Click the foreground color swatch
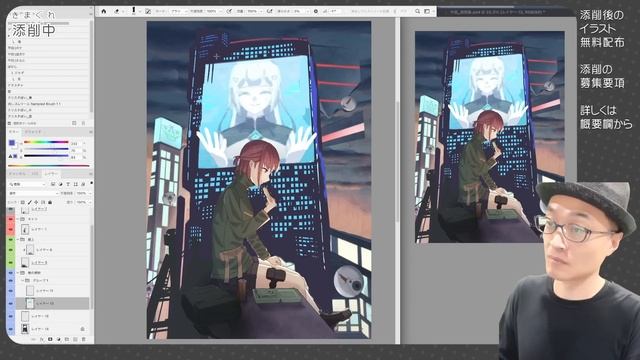The width and height of the screenshot is (640, 360). click(12, 143)
